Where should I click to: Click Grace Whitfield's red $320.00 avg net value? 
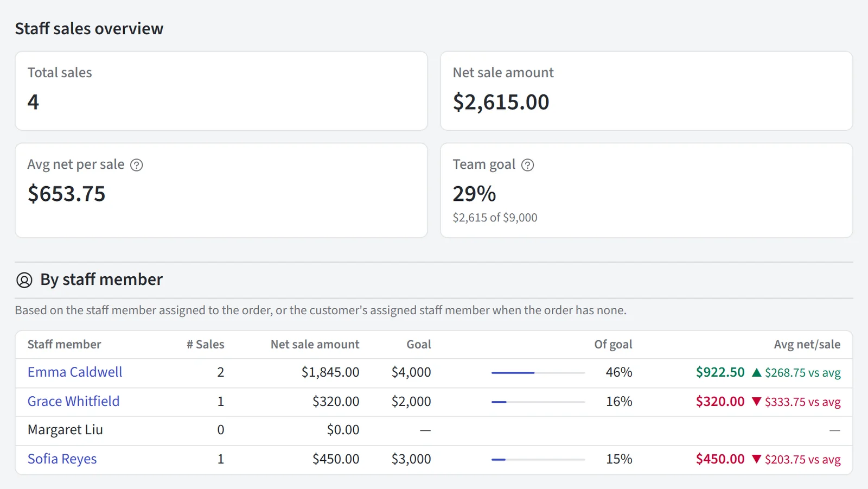(720, 402)
